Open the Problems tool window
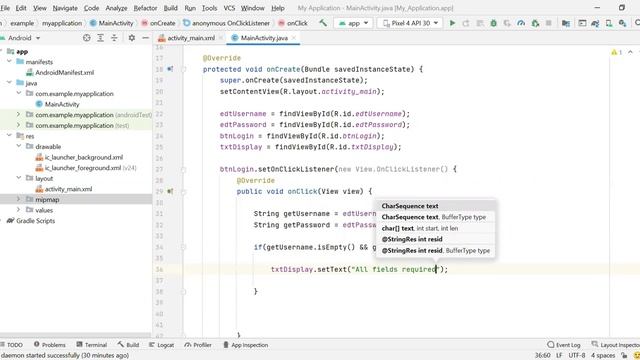The height and width of the screenshot is (360, 640). (x=49, y=345)
